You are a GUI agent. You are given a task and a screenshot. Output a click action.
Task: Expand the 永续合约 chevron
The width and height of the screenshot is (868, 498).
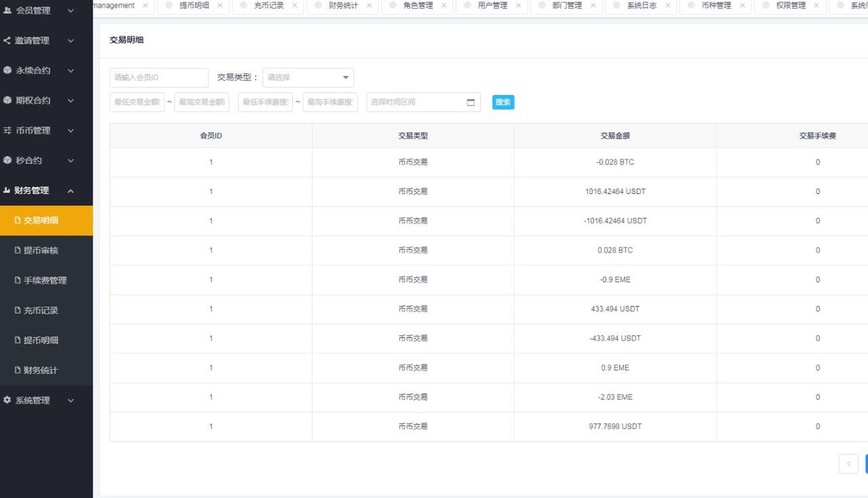point(70,71)
